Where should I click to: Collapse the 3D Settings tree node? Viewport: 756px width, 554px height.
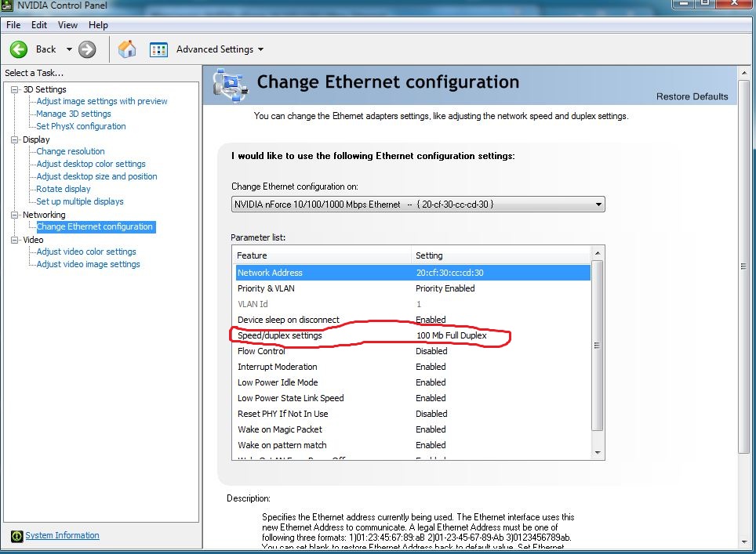(15, 89)
